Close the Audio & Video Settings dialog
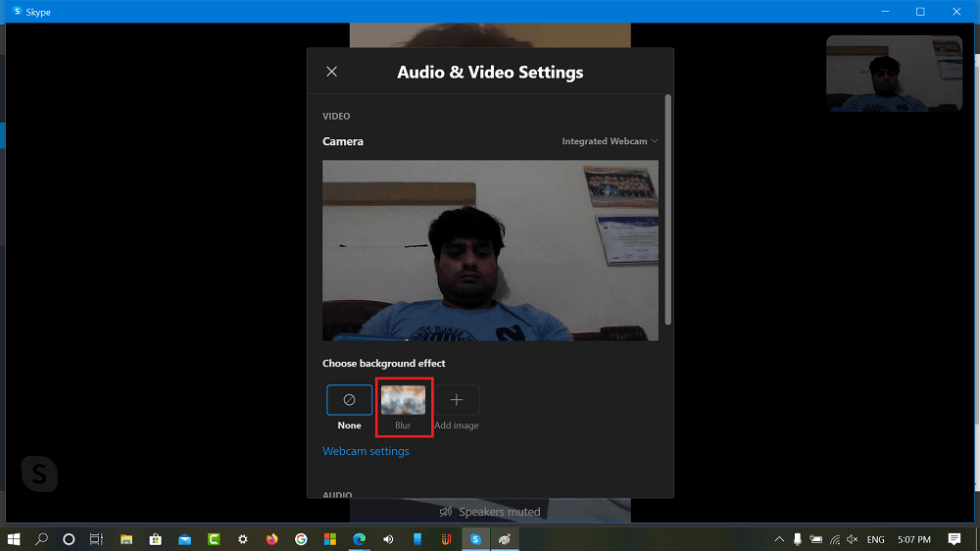Image resolution: width=980 pixels, height=551 pixels. pos(332,72)
